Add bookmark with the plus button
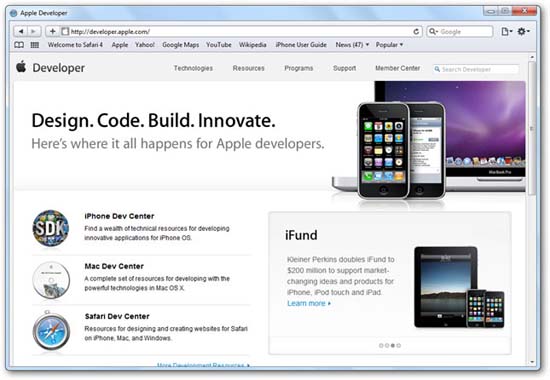The image size is (550, 380). (x=52, y=32)
